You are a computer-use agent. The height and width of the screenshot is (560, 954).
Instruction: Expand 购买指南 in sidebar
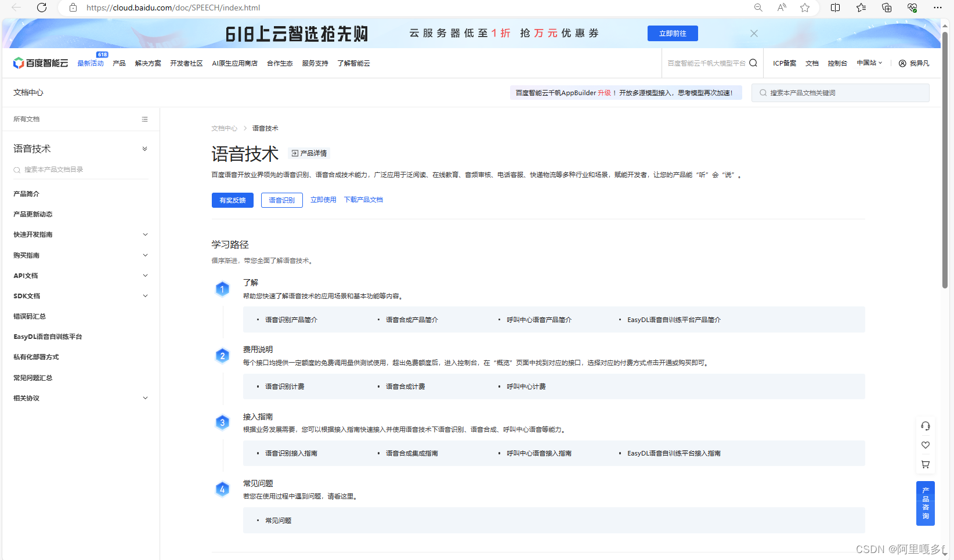click(x=146, y=255)
